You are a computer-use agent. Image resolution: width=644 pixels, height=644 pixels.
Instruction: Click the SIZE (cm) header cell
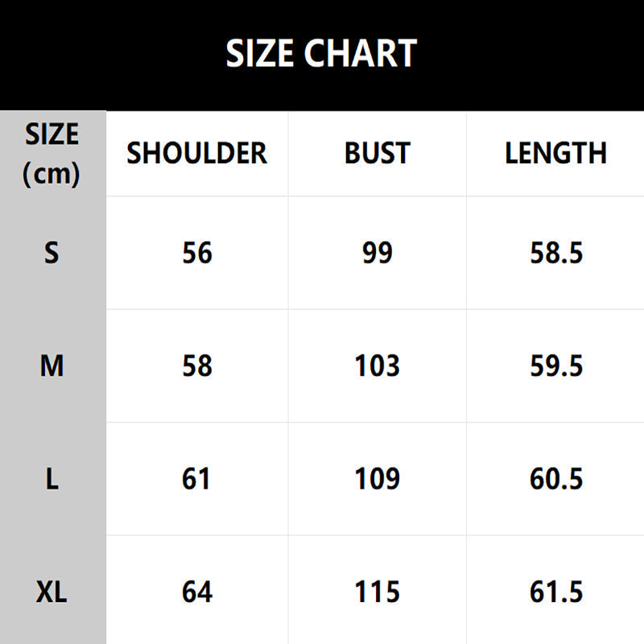(x=52, y=153)
